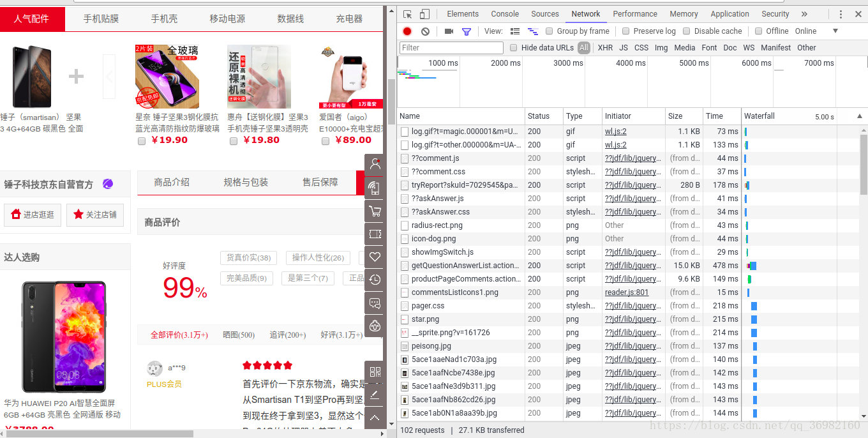The width and height of the screenshot is (868, 438).
Task: Click the mobile signal sidebar icon
Action: 375,188
